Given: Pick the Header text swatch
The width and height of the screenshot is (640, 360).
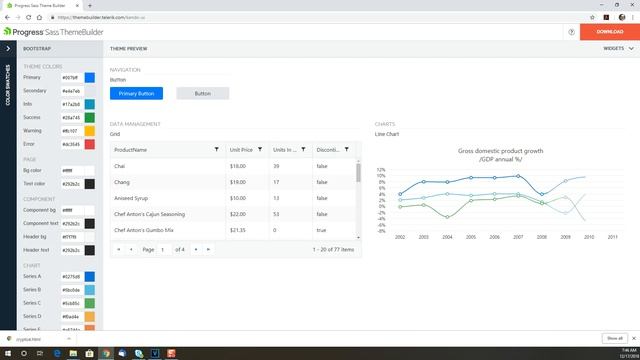Looking at the screenshot, I should pyautogui.click(x=90, y=250).
